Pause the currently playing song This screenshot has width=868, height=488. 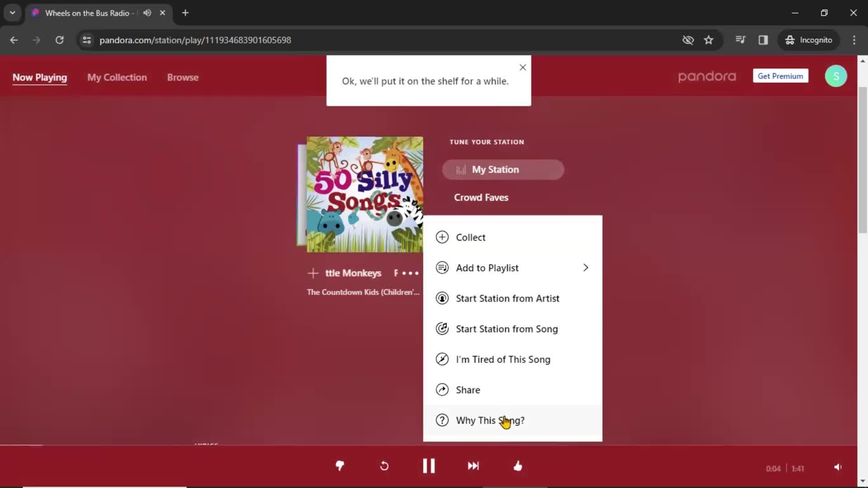[429, 465]
